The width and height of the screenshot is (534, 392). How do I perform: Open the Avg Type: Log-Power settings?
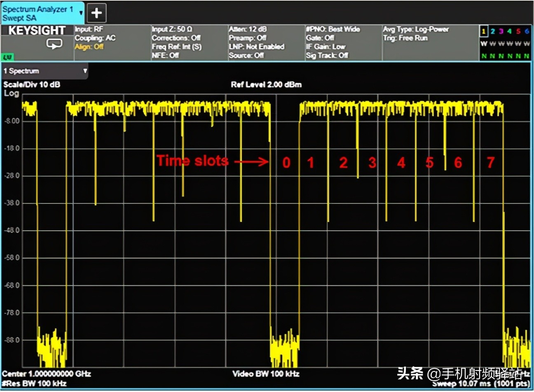(415, 29)
